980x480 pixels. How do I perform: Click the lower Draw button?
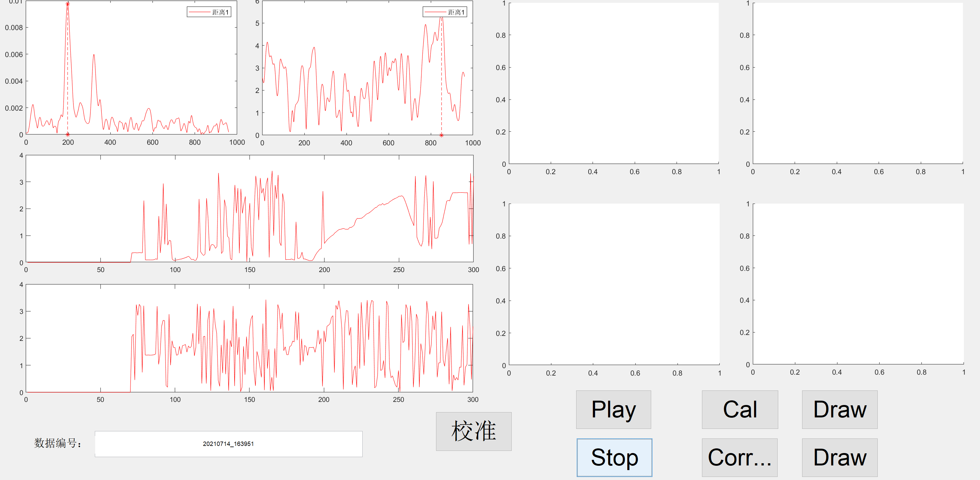pyautogui.click(x=839, y=457)
